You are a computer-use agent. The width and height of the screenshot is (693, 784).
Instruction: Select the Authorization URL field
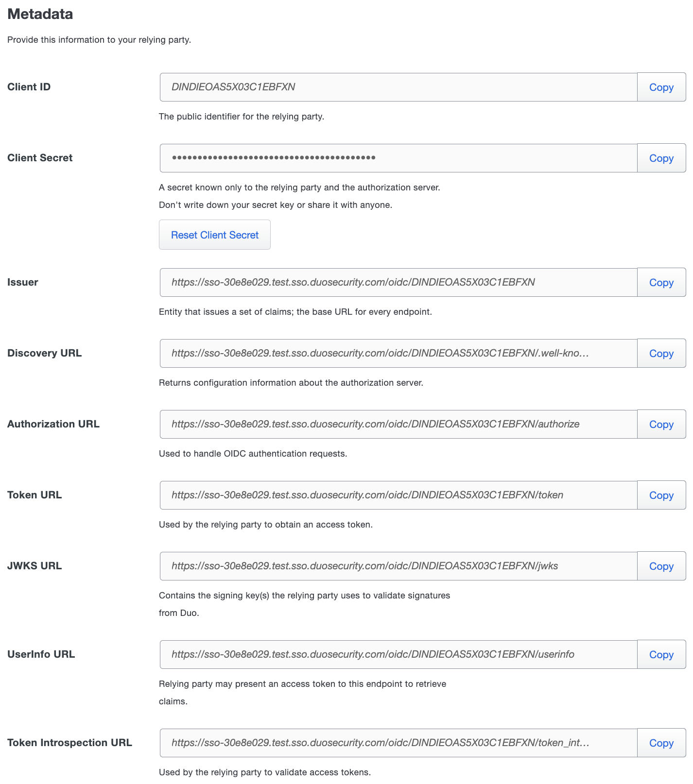point(398,425)
